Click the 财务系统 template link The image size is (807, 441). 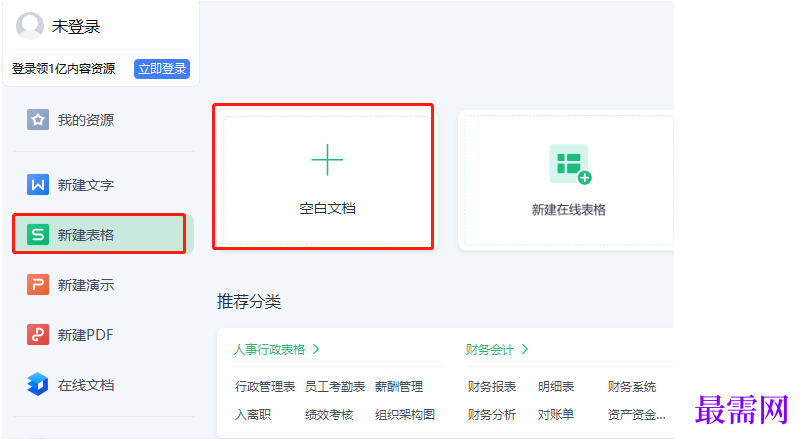[631, 386]
